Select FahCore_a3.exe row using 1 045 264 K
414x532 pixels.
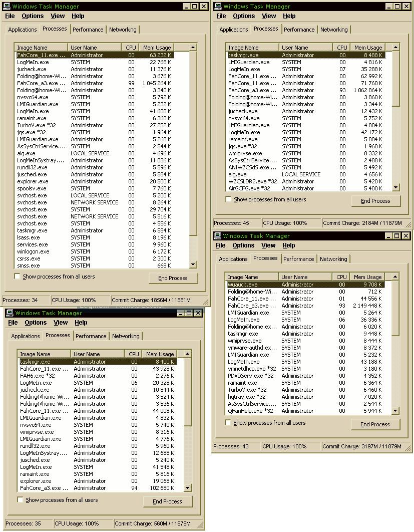click(94, 83)
